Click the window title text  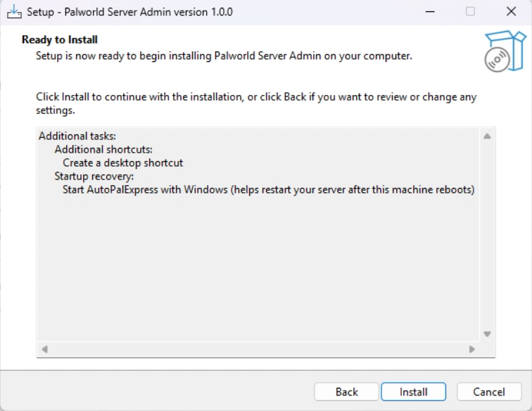pos(129,12)
